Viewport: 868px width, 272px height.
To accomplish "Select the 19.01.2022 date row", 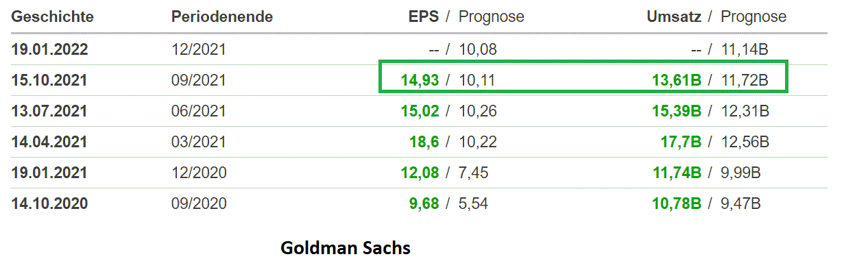I will 419,49.
